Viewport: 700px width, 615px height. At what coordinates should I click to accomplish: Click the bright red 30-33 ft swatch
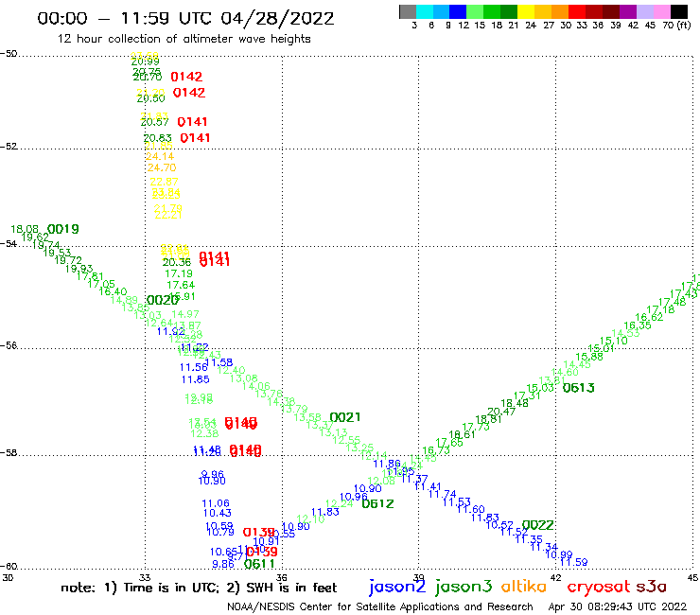tap(577, 11)
